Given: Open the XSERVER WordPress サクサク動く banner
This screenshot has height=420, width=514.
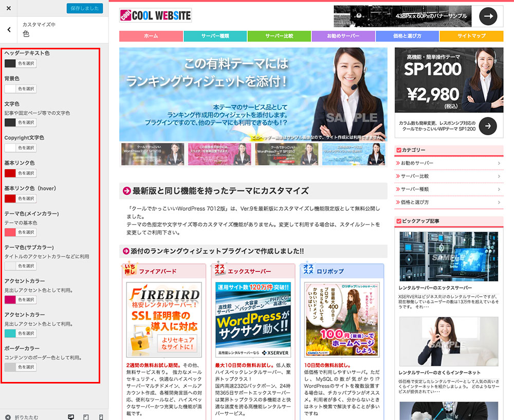Looking at the screenshot, I should pos(253,320).
